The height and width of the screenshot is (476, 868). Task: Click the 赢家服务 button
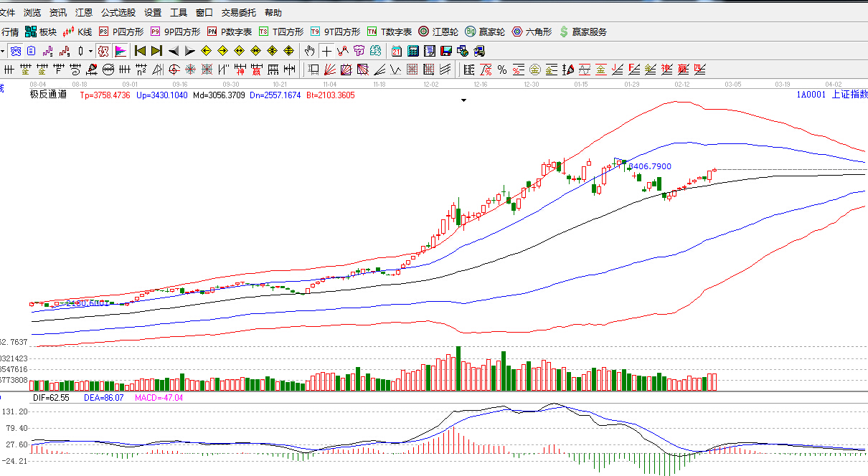coord(582,32)
